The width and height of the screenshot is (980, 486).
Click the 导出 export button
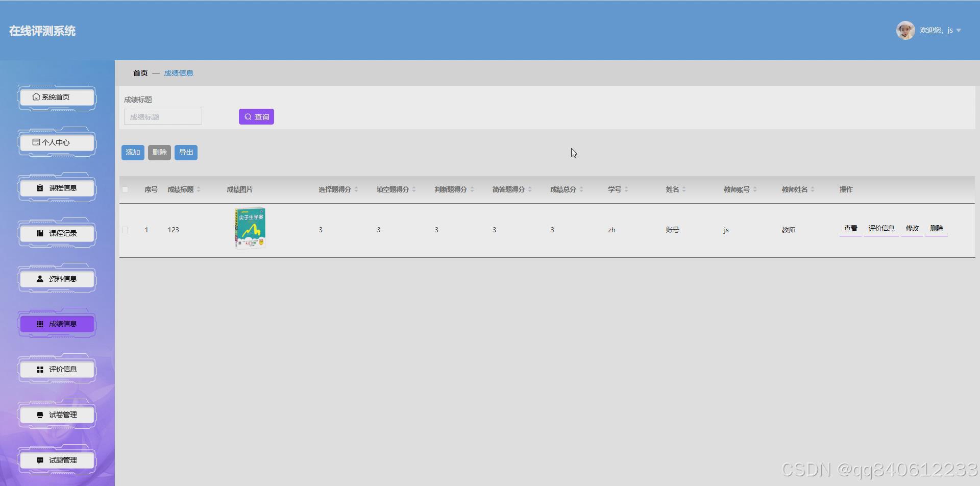click(186, 152)
